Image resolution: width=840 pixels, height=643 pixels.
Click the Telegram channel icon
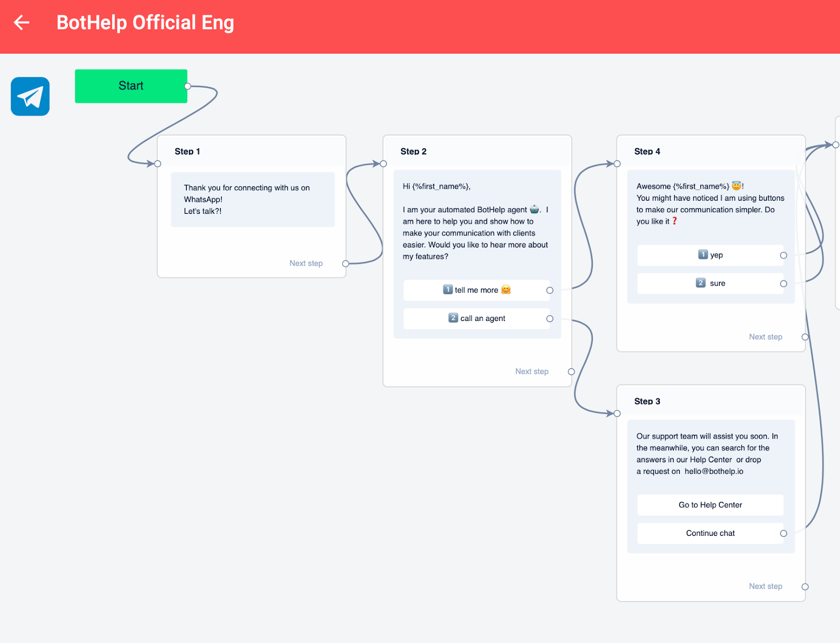point(30,97)
